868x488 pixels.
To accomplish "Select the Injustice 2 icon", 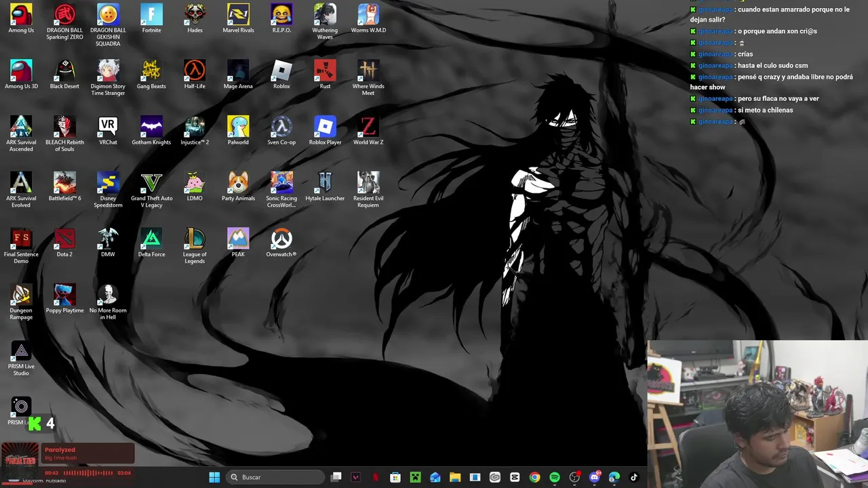I will (x=195, y=131).
